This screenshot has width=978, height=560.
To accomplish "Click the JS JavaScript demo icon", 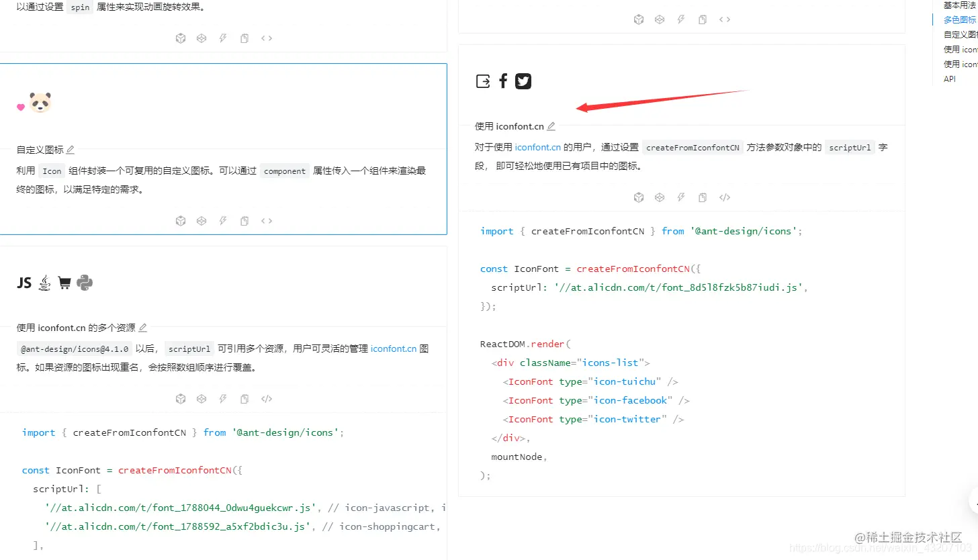I will tap(24, 283).
